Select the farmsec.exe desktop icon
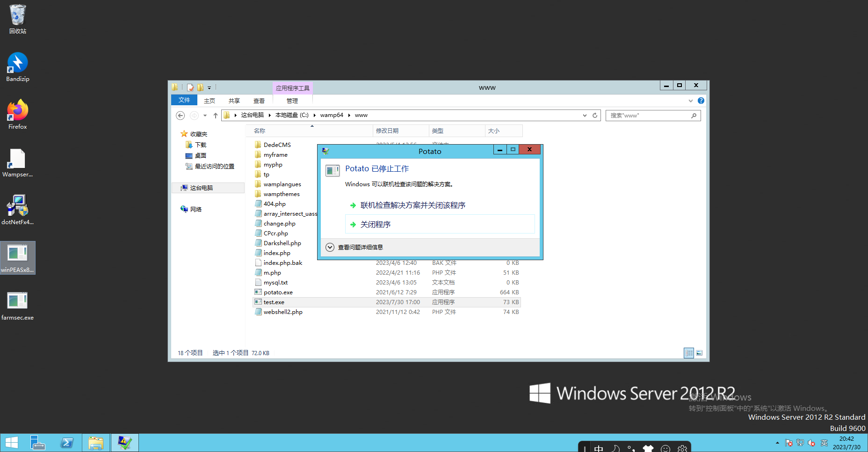 click(x=18, y=306)
